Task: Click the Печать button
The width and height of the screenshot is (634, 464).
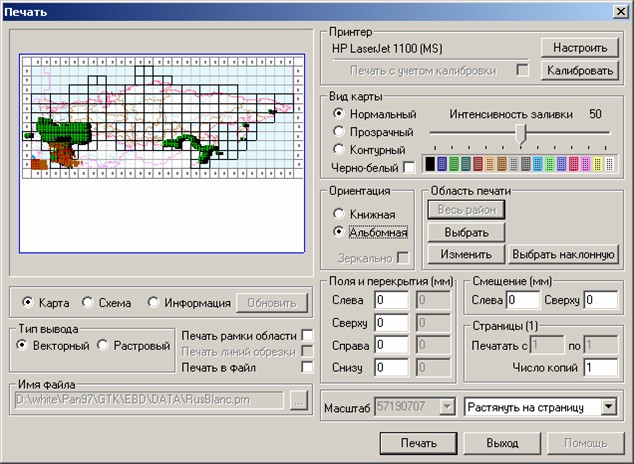Action: [x=416, y=442]
